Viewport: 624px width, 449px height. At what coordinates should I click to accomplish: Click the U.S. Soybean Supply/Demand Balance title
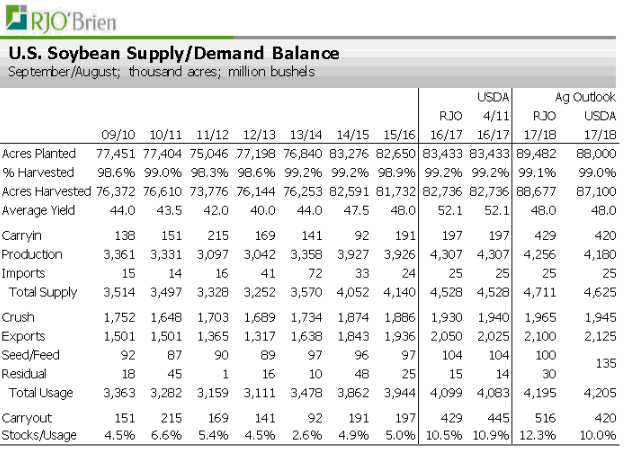(173, 53)
